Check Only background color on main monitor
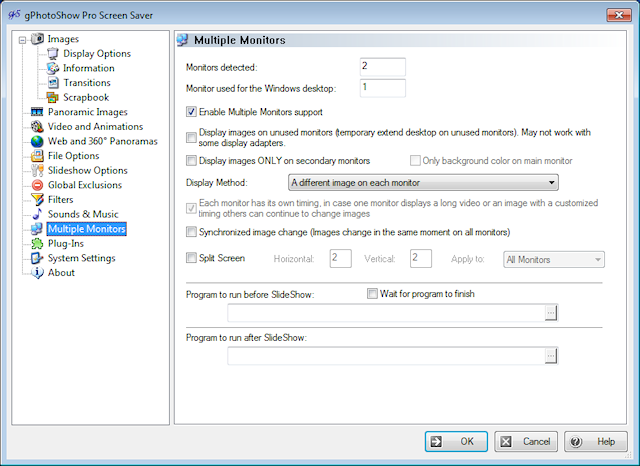This screenshot has width=640, height=466. click(x=415, y=160)
